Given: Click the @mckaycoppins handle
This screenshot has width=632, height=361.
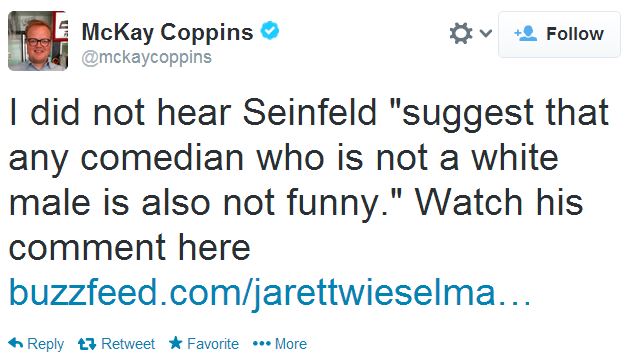Looking at the screenshot, I should (x=146, y=58).
